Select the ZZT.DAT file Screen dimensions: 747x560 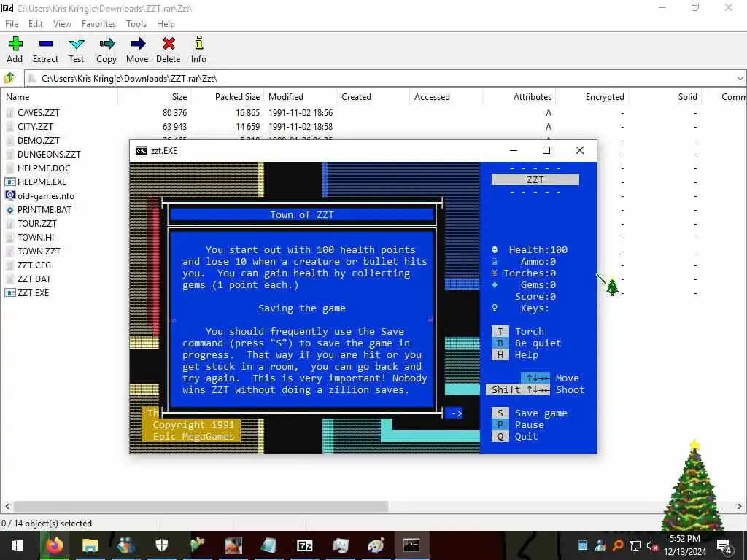pyautogui.click(x=34, y=279)
